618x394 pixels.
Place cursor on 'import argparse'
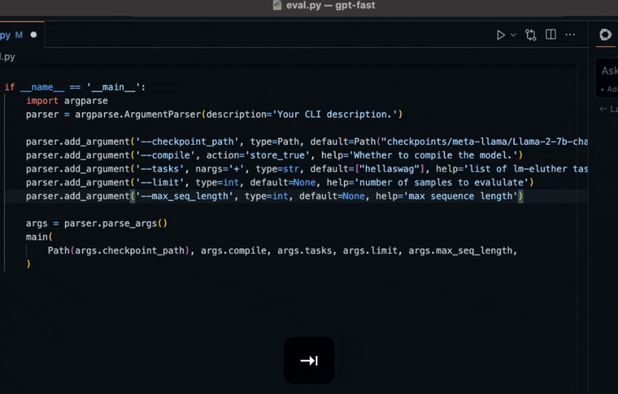click(x=67, y=101)
